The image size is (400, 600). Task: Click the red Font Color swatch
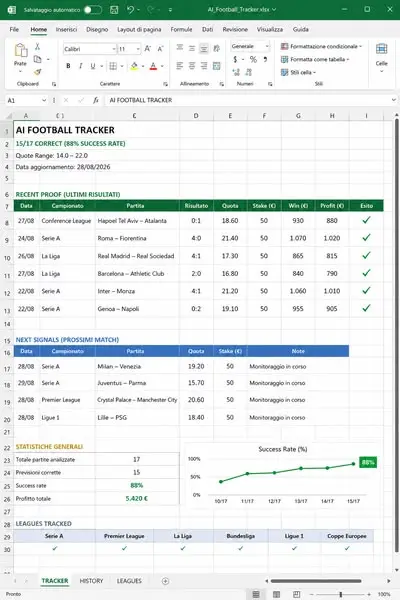153,66
